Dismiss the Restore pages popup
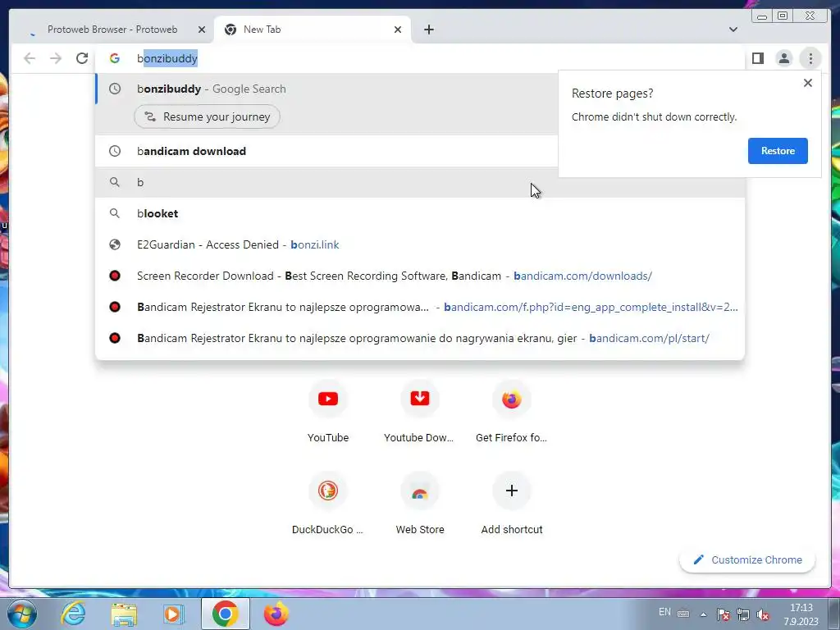 (808, 83)
